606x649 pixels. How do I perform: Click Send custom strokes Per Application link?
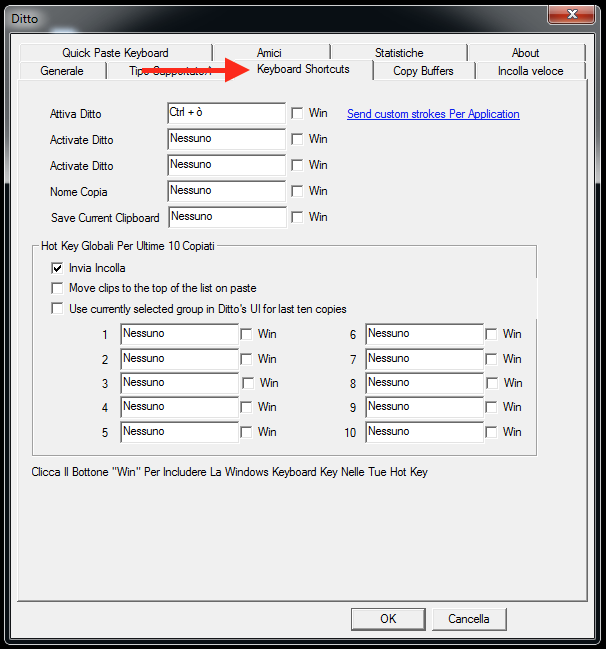coord(433,114)
